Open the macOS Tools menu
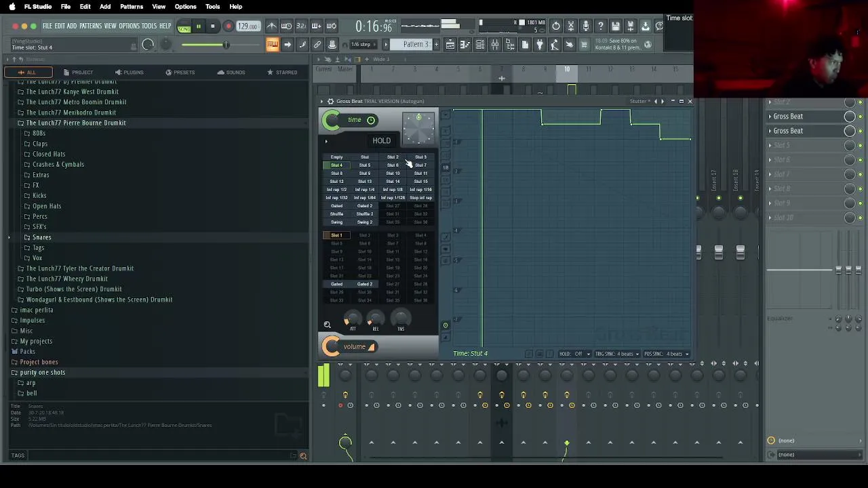The height and width of the screenshot is (488, 868). click(212, 7)
